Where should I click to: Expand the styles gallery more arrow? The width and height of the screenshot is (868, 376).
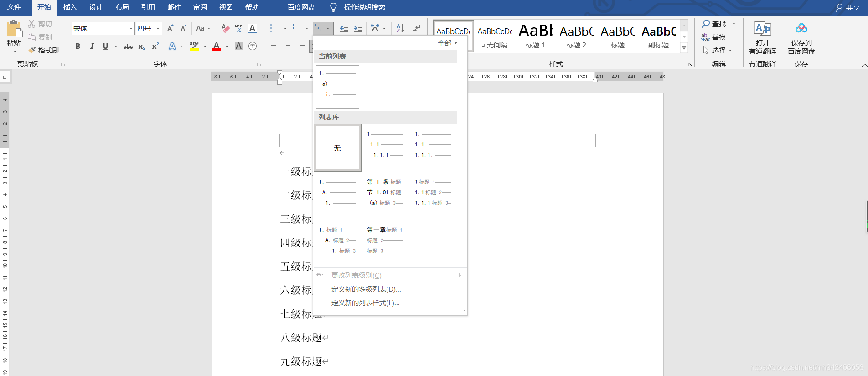(x=684, y=48)
